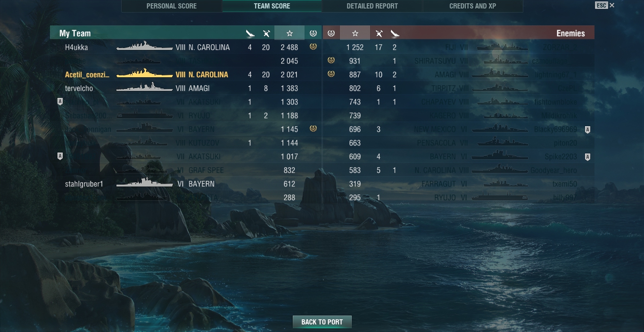Image resolution: width=644 pixels, height=332 pixels.
Task: Sort My Team by star XP column
Action: pyautogui.click(x=289, y=33)
